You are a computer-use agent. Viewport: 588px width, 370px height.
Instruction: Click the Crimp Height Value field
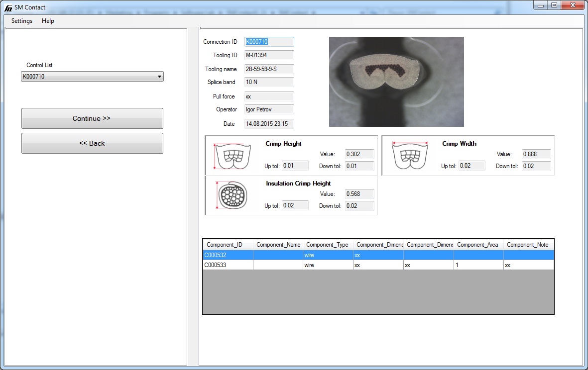[359, 154]
